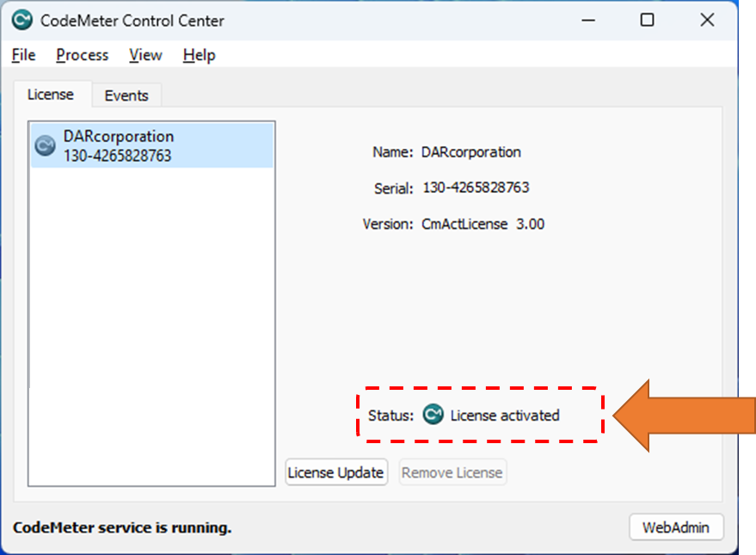
Task: Open the Help menu
Action: pos(199,55)
